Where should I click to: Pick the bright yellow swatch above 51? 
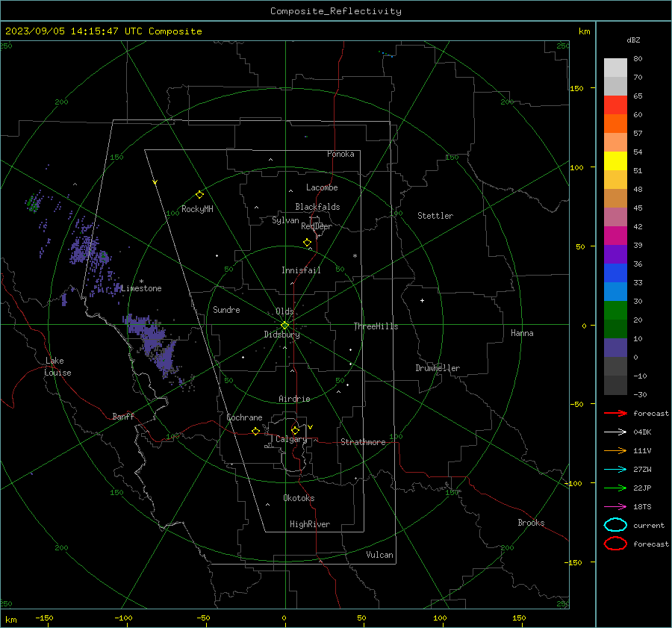coord(615,161)
